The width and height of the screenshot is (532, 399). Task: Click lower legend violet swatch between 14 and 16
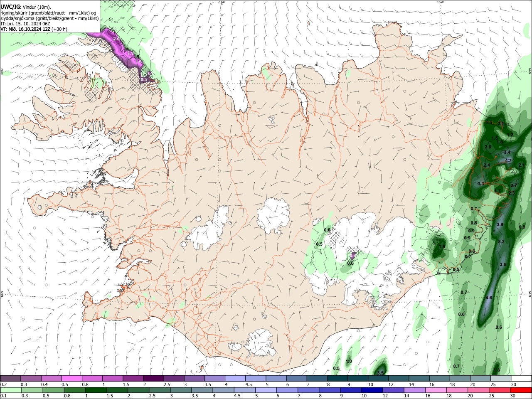[x=415, y=390]
